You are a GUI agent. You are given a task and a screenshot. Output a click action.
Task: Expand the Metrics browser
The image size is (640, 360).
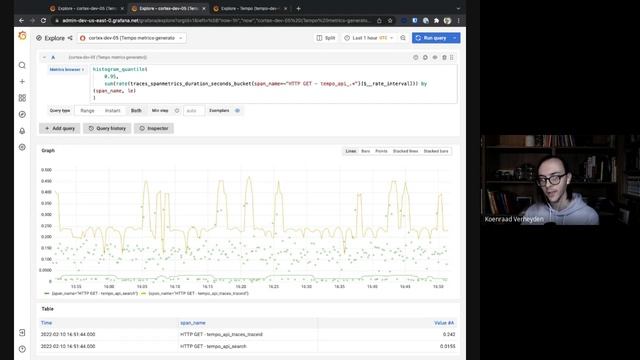[x=67, y=70]
